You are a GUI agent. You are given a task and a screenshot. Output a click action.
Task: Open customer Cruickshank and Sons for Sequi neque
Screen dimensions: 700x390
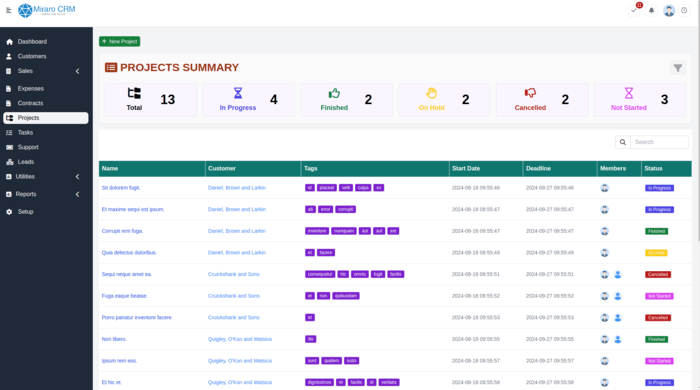coord(233,274)
